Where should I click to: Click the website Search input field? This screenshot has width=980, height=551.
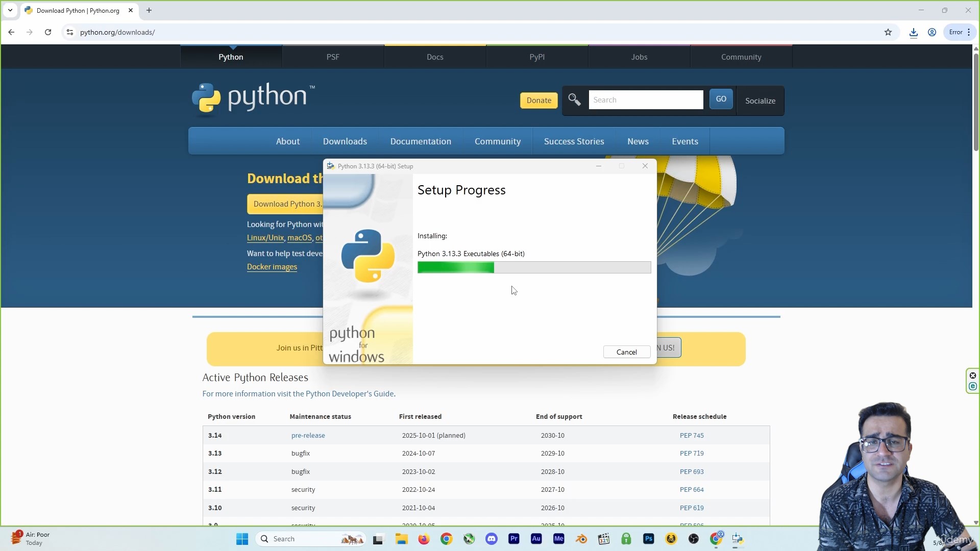(646, 99)
